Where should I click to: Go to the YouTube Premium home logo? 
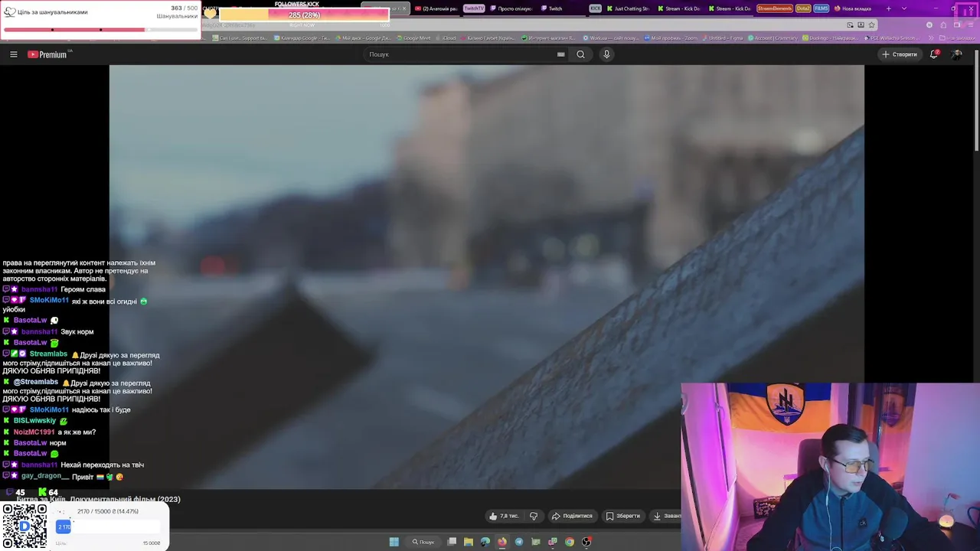[x=49, y=54]
